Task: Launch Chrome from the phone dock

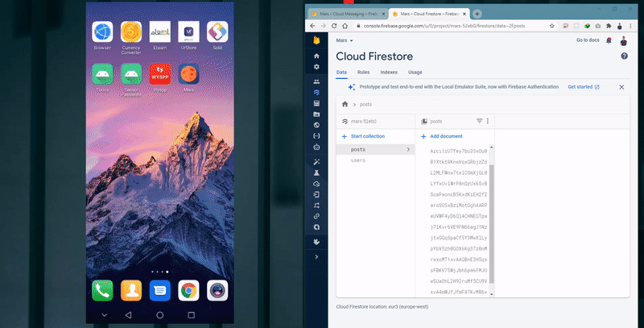Action: click(188, 291)
